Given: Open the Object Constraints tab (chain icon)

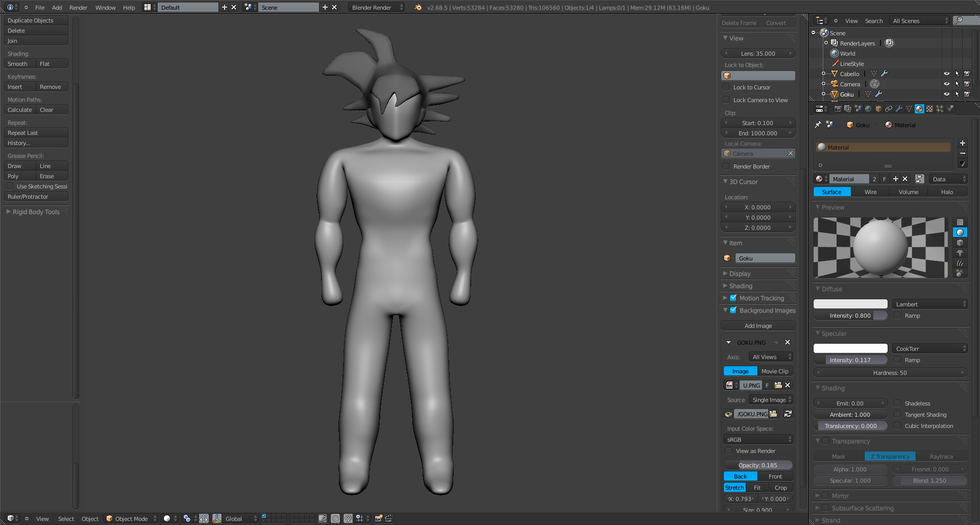Looking at the screenshot, I should coord(889,109).
